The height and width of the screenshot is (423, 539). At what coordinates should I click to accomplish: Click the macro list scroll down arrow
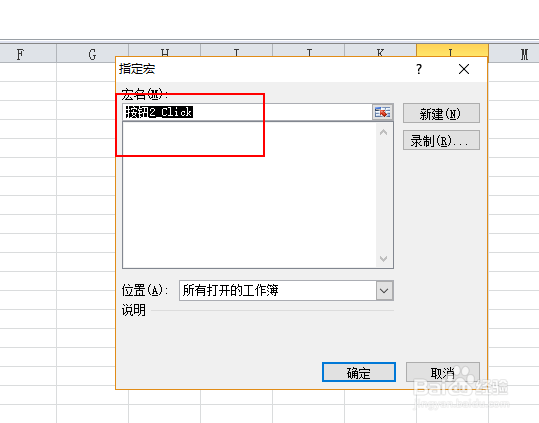coord(384,258)
